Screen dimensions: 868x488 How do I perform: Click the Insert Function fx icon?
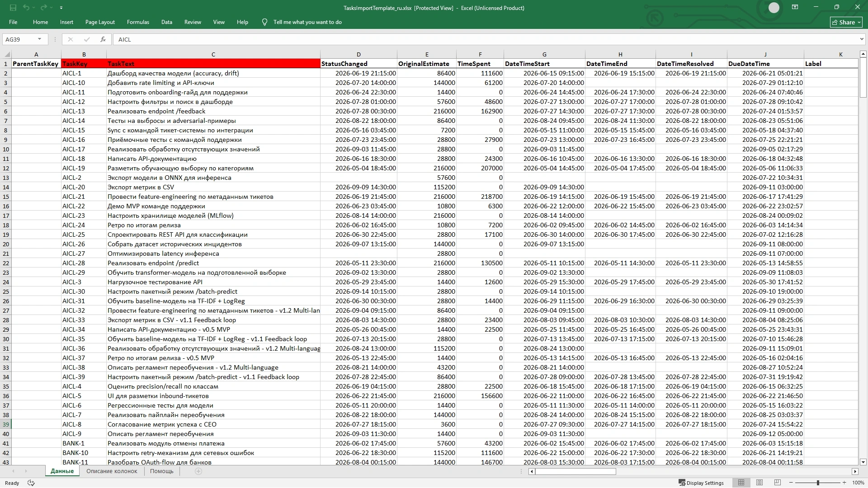pos(103,39)
